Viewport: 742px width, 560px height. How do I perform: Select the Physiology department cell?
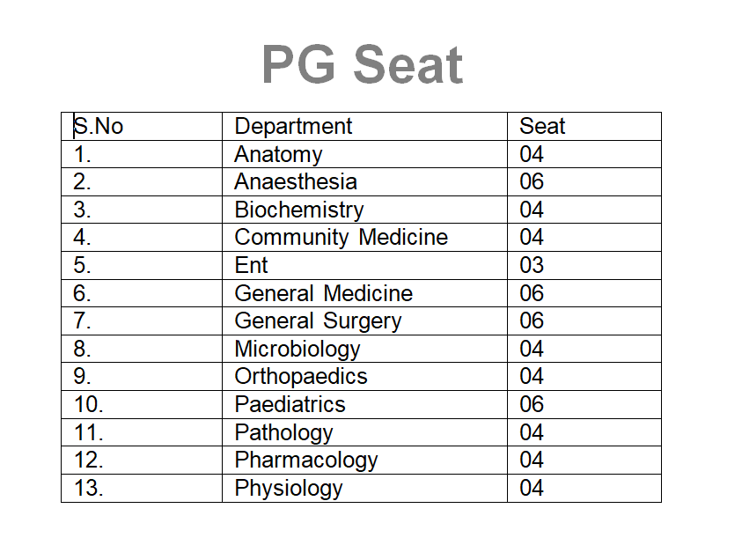coord(288,489)
